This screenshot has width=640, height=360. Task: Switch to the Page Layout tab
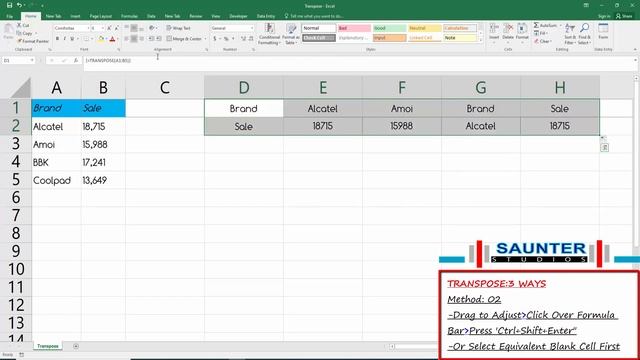pyautogui.click(x=100, y=16)
